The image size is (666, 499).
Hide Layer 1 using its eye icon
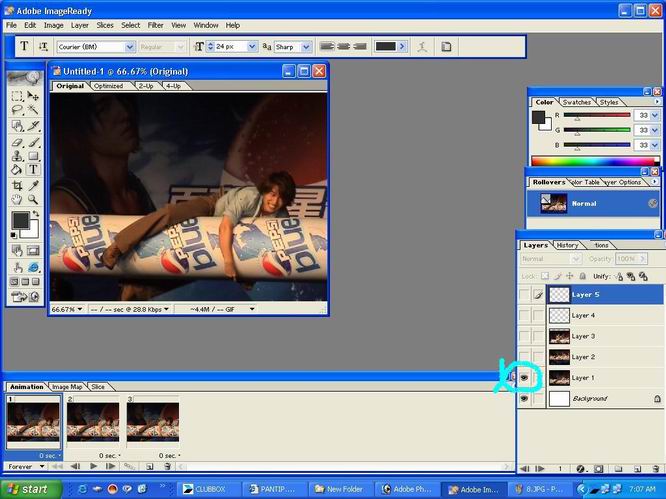coord(525,378)
